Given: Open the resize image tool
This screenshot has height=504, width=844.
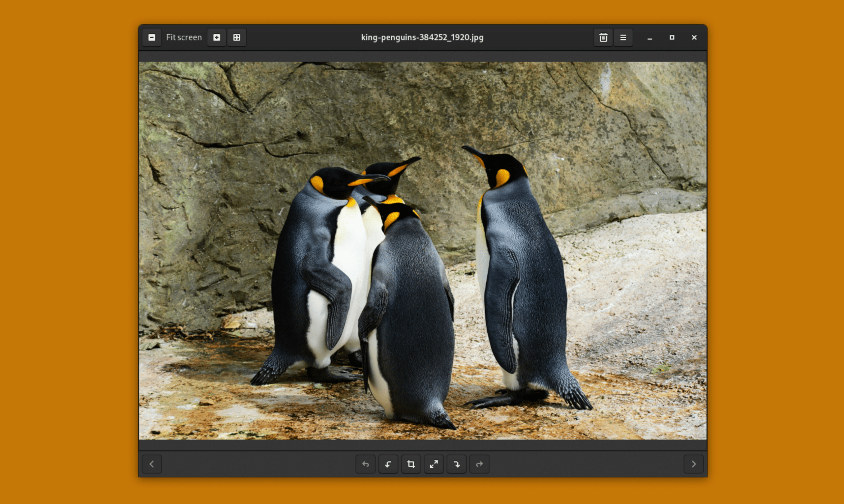Looking at the screenshot, I should 434,464.
